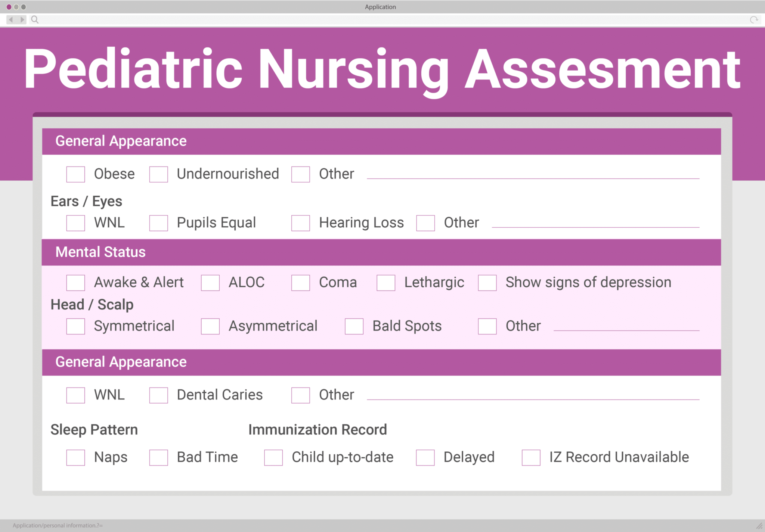Click the refresh/reload icon
Screen dimensions: 765x532
coord(754,20)
